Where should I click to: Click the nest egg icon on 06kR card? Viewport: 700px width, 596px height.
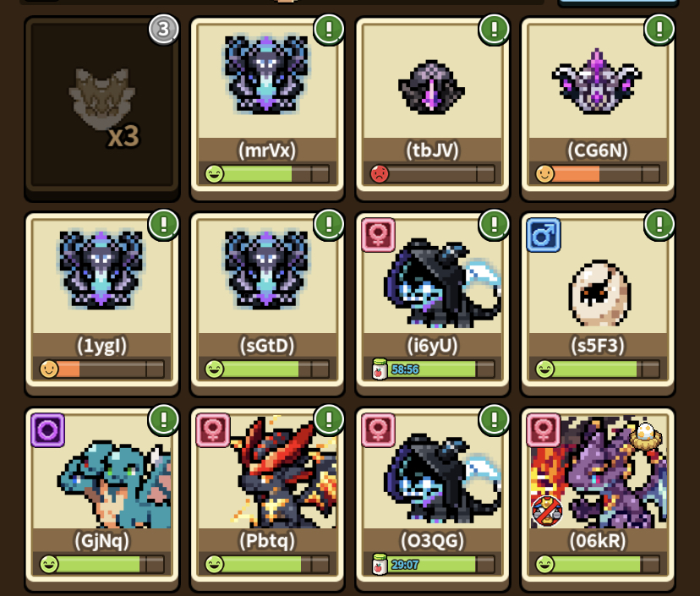point(645,435)
